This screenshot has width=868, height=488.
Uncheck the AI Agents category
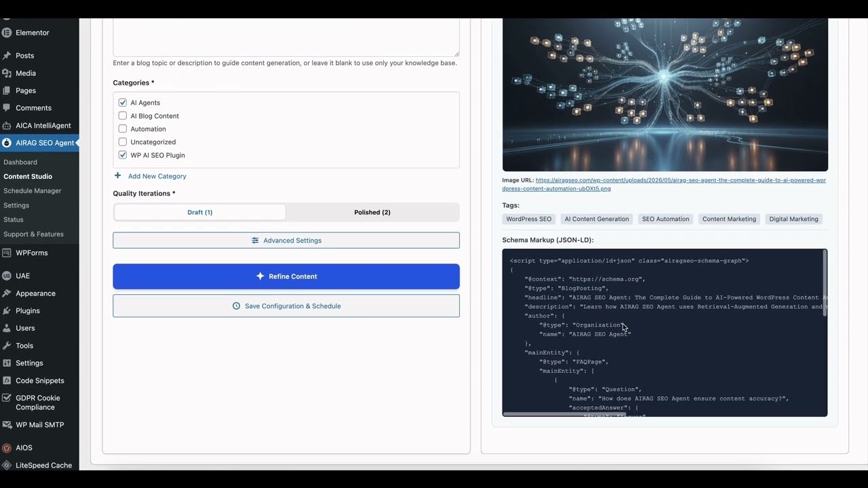pyautogui.click(x=123, y=103)
